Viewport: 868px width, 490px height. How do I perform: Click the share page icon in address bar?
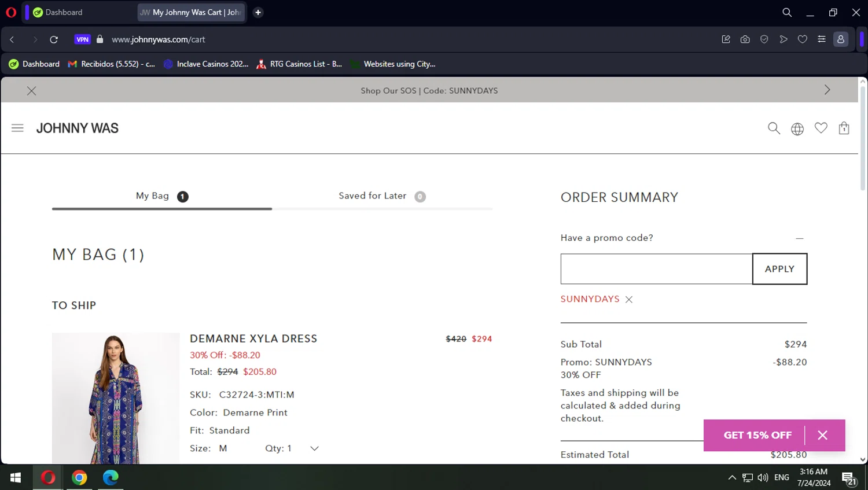726,39
